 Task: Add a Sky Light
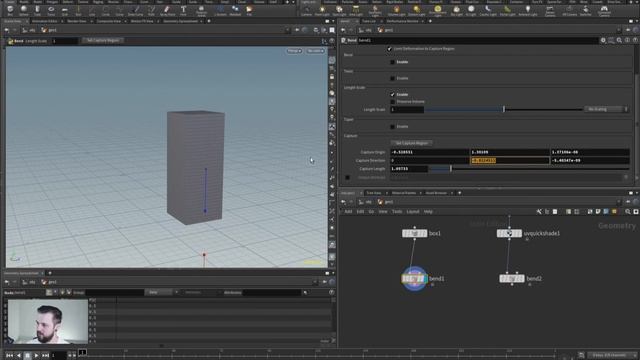coord(456,11)
